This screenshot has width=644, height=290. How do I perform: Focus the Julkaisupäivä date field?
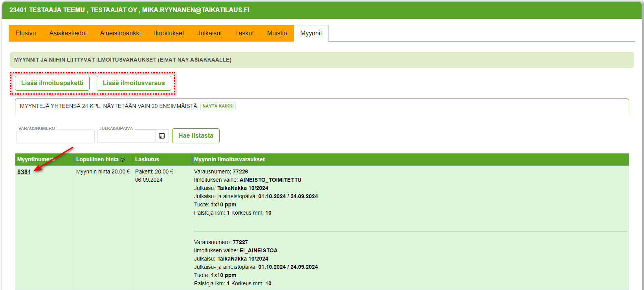click(127, 136)
